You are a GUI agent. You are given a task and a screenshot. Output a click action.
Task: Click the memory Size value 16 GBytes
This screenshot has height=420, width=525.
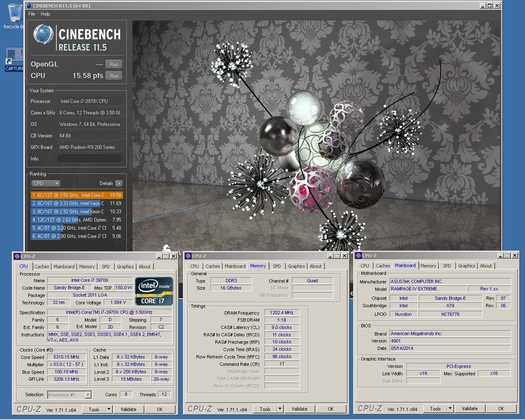[231, 288]
